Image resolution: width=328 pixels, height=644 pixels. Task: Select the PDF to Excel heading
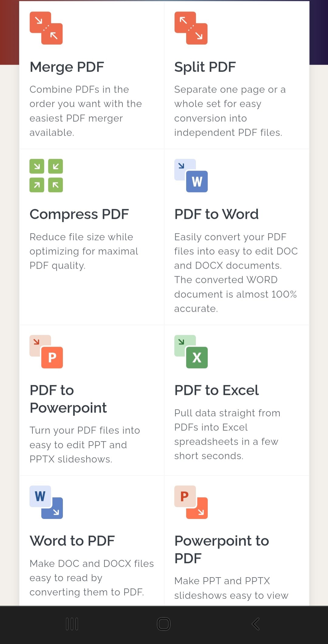tap(216, 390)
